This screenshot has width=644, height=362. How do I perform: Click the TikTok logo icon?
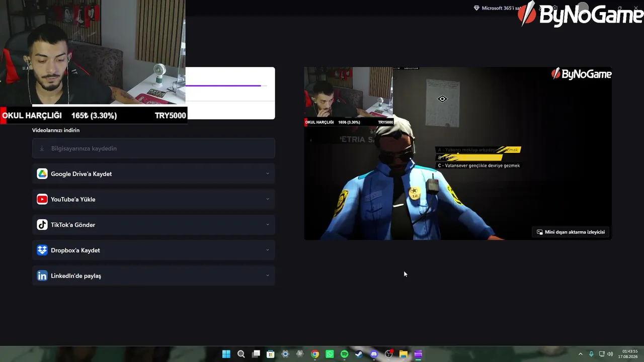[42, 225]
